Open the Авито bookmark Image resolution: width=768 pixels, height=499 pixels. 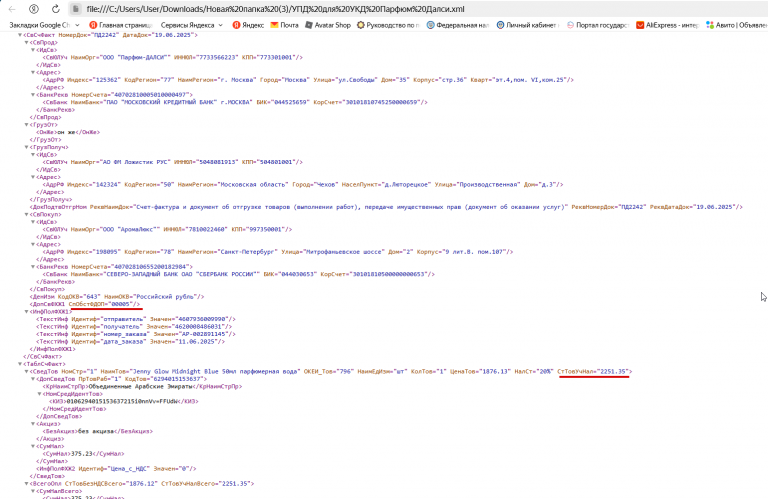(x=737, y=25)
